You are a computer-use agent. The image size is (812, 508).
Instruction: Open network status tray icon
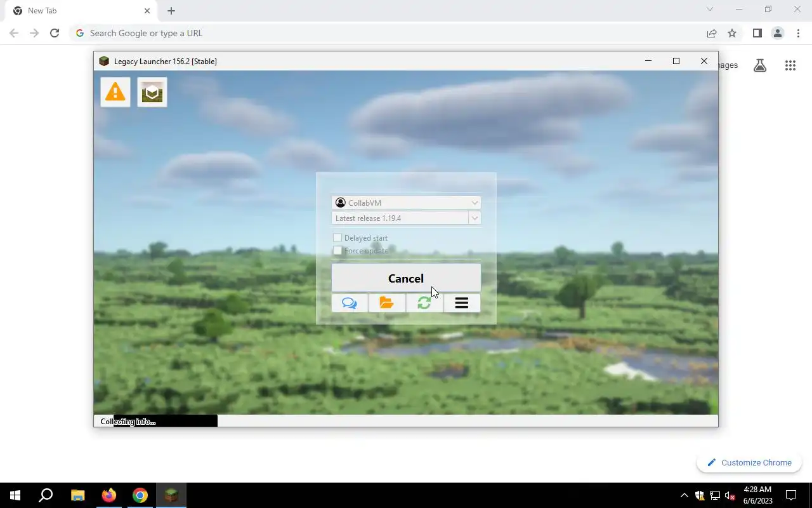tap(715, 495)
